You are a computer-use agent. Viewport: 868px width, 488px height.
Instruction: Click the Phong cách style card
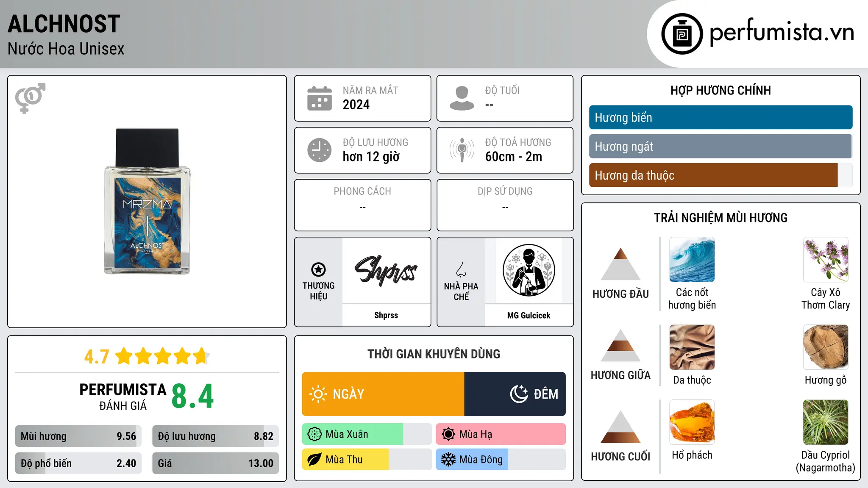[362, 205]
